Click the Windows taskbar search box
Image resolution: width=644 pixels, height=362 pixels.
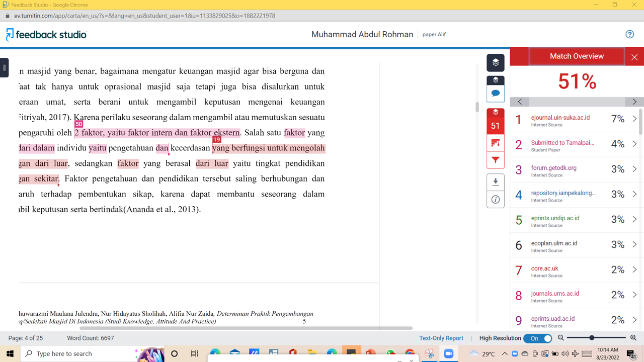coord(80,354)
